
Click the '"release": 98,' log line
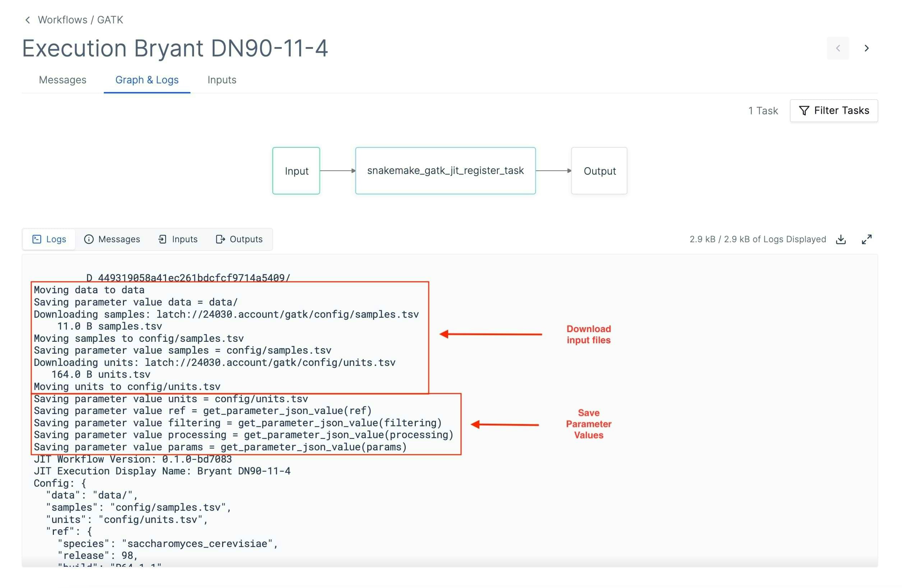pos(98,556)
